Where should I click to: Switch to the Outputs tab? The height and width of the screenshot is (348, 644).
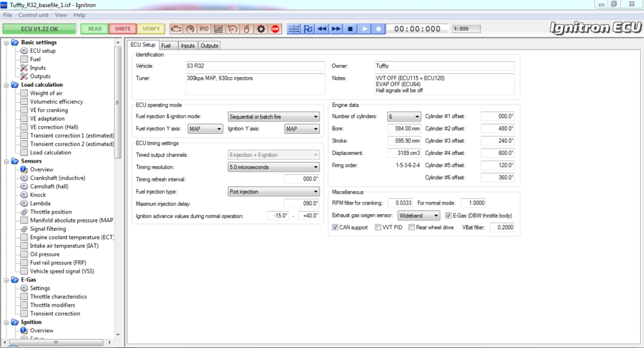pyautogui.click(x=209, y=46)
